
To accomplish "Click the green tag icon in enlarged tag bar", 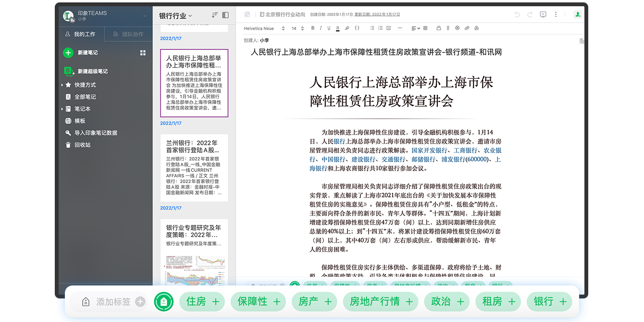I will pos(163,302).
